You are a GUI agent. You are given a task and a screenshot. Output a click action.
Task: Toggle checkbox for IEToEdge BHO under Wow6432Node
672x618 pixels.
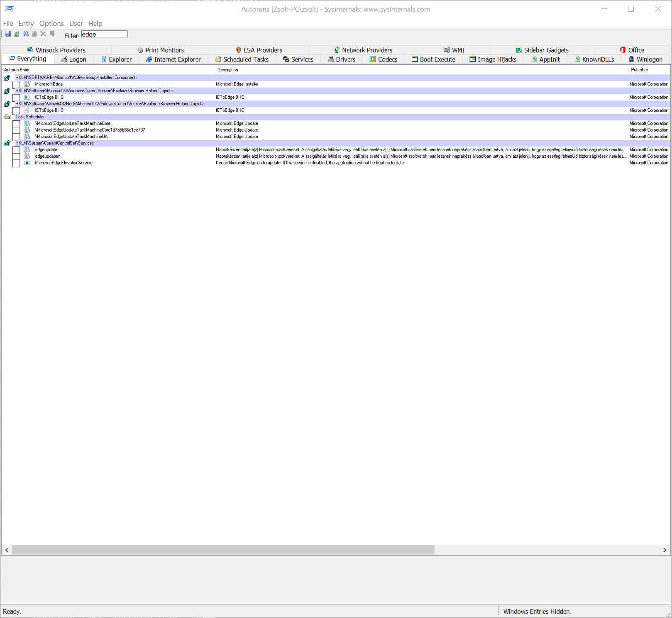(16, 110)
